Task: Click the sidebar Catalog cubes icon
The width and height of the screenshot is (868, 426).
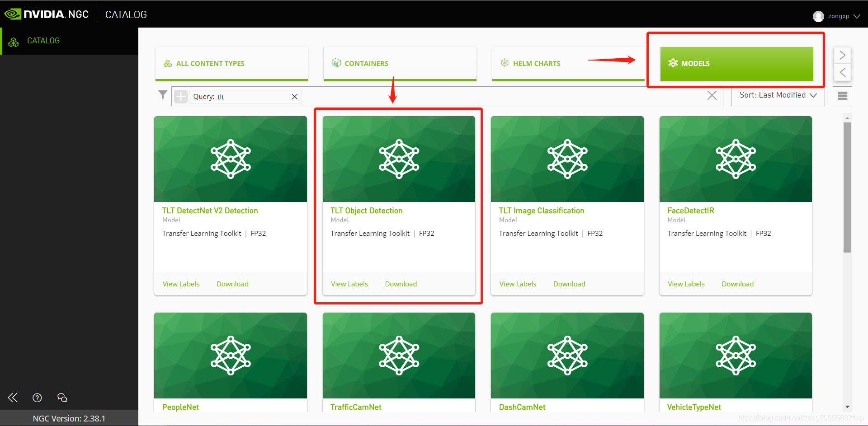Action: (14, 42)
